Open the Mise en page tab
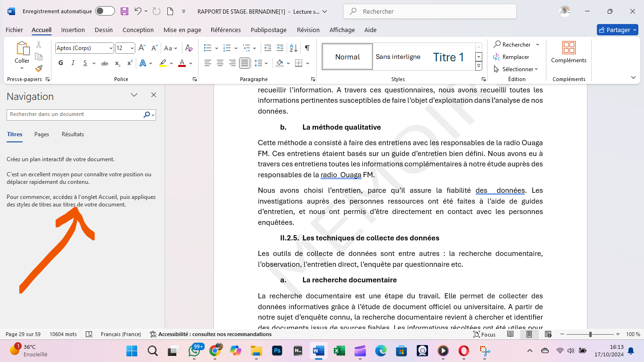This screenshot has width=644, height=362. click(x=182, y=30)
